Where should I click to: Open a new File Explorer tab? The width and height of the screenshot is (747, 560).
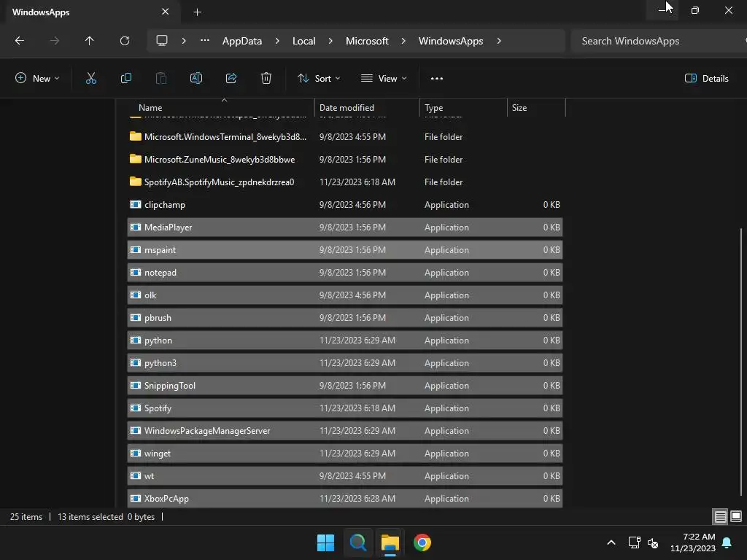click(197, 12)
